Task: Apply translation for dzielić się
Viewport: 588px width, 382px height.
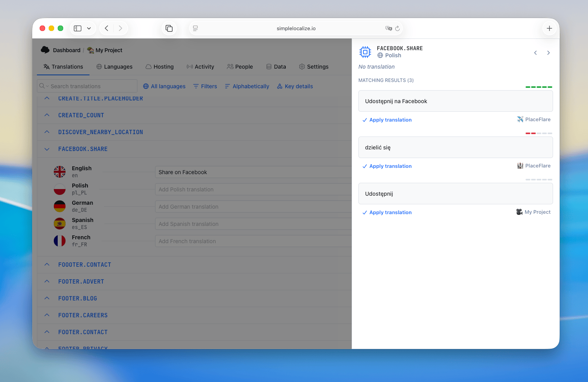Action: coord(387,166)
